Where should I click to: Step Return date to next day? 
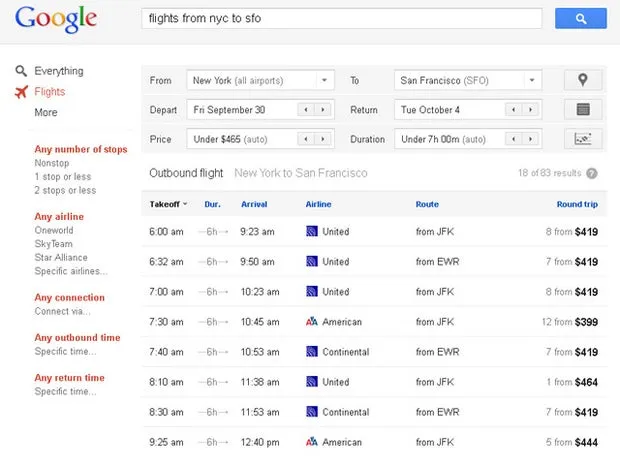coord(530,110)
